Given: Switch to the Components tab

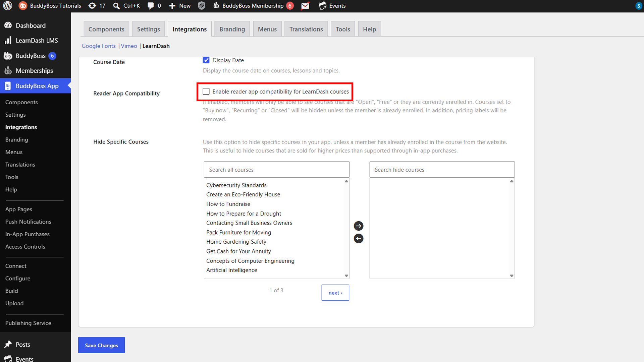Looking at the screenshot, I should coord(106,29).
